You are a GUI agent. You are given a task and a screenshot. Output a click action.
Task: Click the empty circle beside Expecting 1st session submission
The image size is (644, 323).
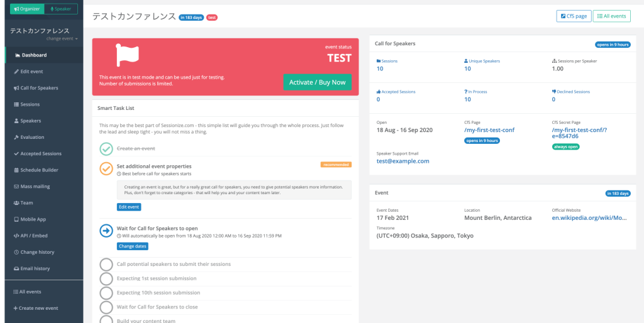pos(106,278)
